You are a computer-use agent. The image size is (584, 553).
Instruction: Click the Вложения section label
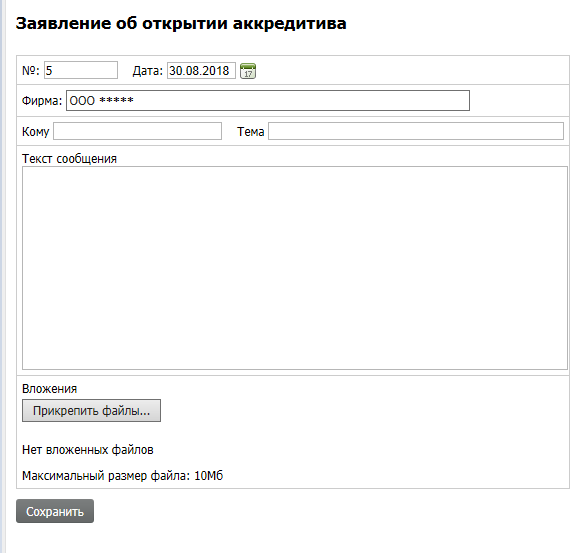(x=50, y=389)
